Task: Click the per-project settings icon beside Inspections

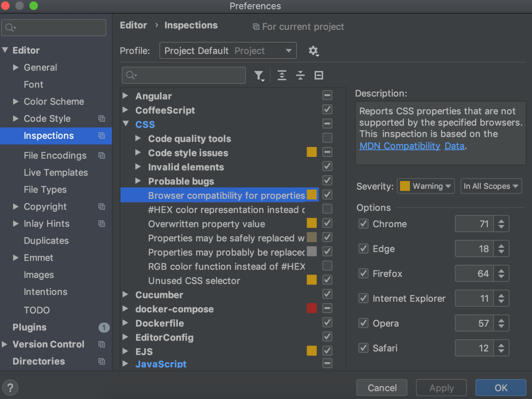Action: (x=102, y=136)
